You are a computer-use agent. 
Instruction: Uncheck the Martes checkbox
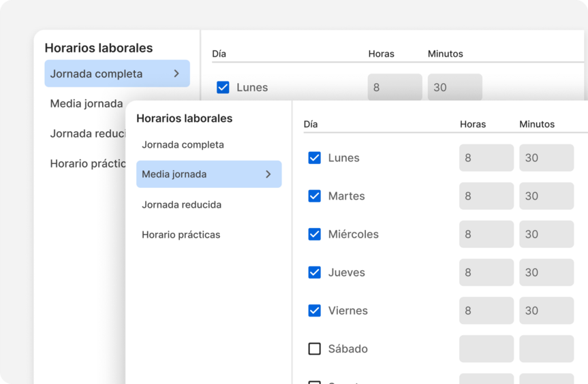pyautogui.click(x=314, y=196)
